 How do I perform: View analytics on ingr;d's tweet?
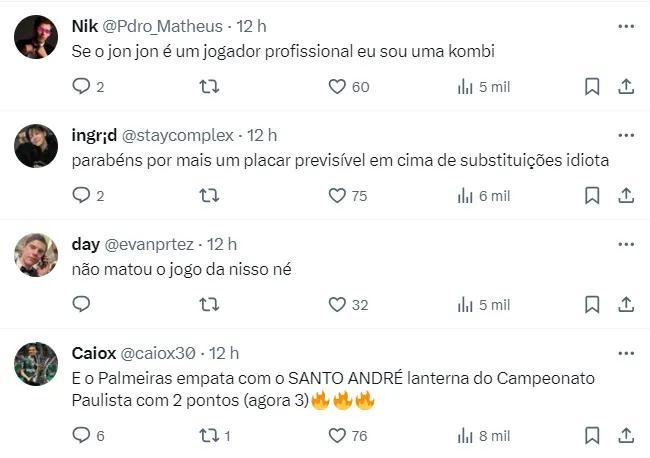pyautogui.click(x=465, y=196)
